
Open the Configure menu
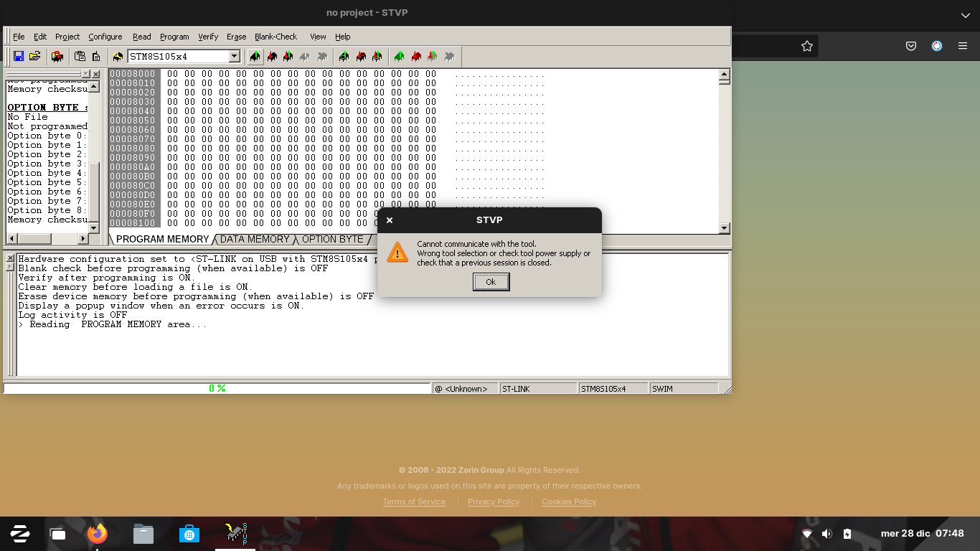(105, 37)
